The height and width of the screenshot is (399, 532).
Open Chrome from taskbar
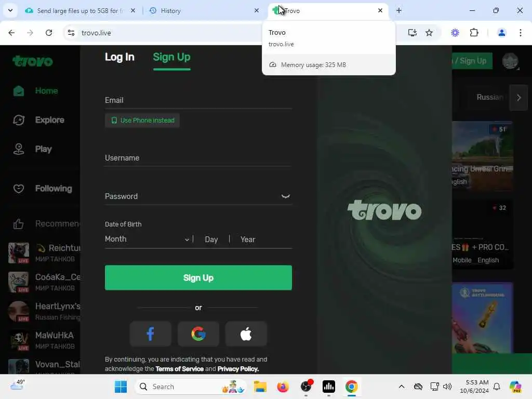(352, 387)
